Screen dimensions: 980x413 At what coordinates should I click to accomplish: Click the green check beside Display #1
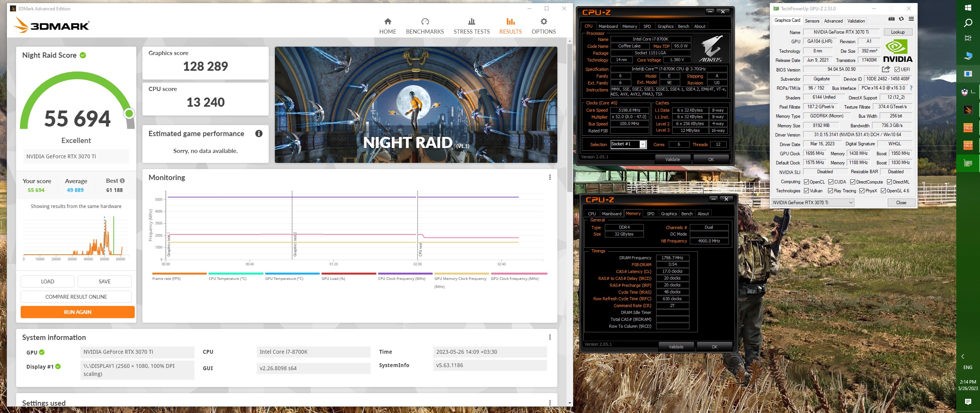(x=58, y=366)
